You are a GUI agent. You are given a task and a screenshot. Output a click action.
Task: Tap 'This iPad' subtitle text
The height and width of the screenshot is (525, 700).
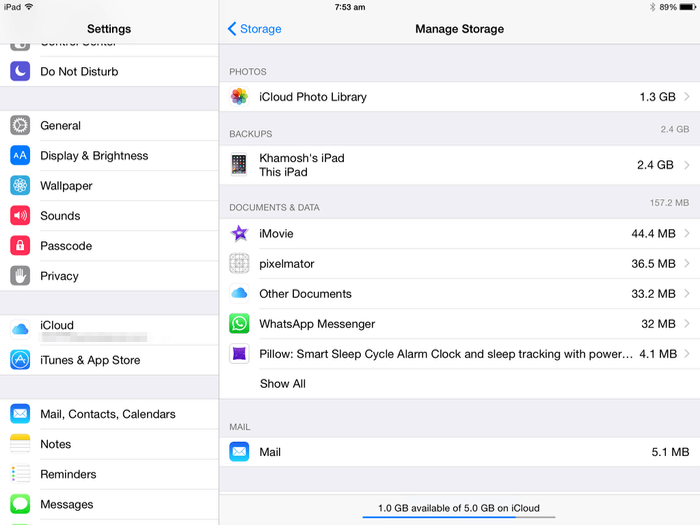click(x=283, y=172)
